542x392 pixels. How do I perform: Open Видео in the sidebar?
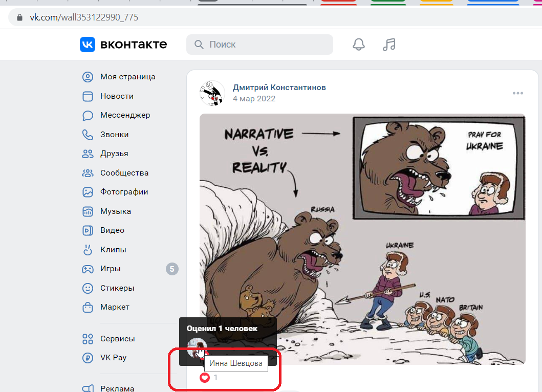(112, 230)
